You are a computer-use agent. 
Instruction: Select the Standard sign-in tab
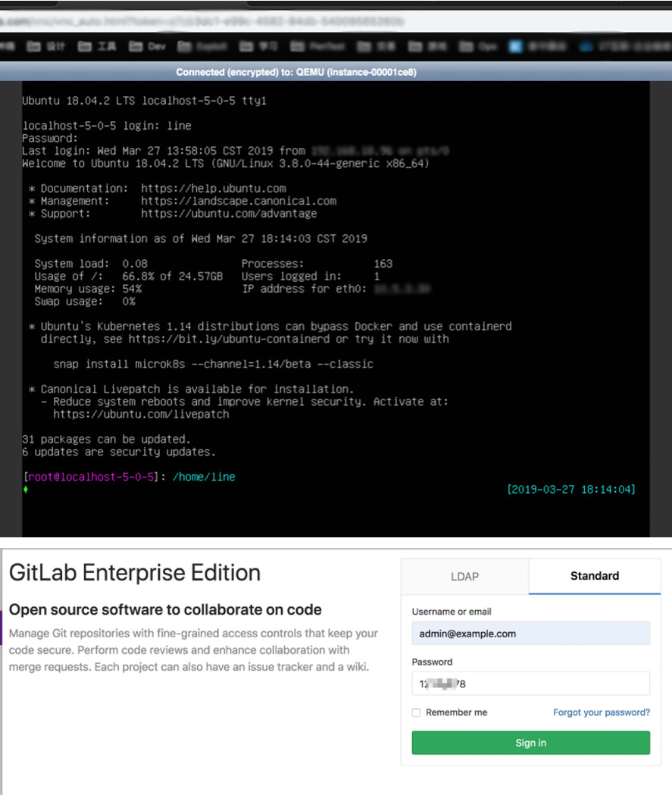click(x=595, y=576)
